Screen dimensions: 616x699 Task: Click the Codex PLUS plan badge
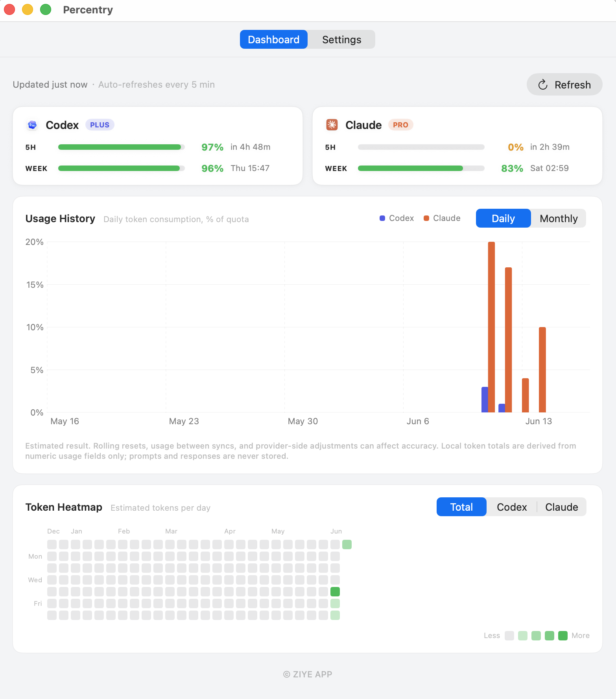coord(100,125)
